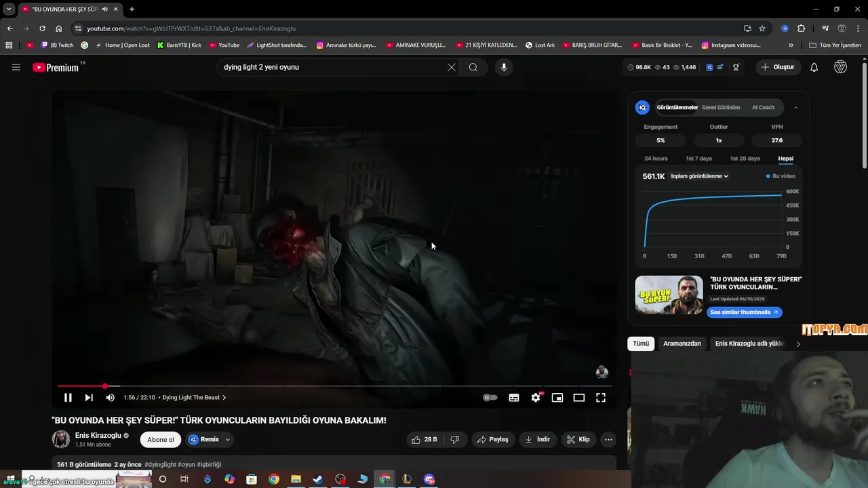Image resolution: width=868 pixels, height=488 pixels.
Task: Switch to miniplayer mode
Action: click(x=557, y=398)
